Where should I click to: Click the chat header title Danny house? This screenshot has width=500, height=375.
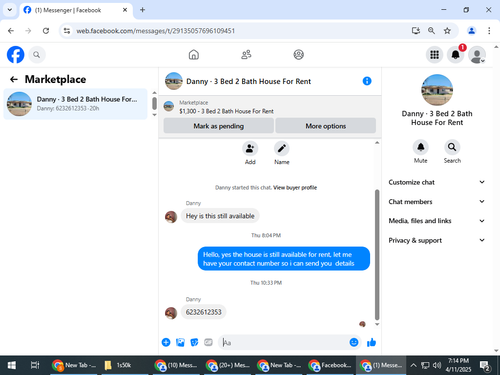point(248,81)
